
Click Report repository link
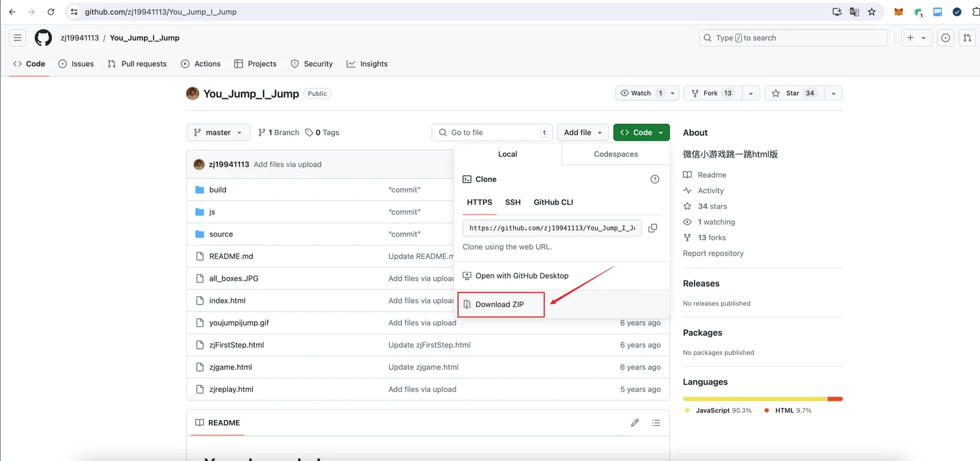coord(713,253)
